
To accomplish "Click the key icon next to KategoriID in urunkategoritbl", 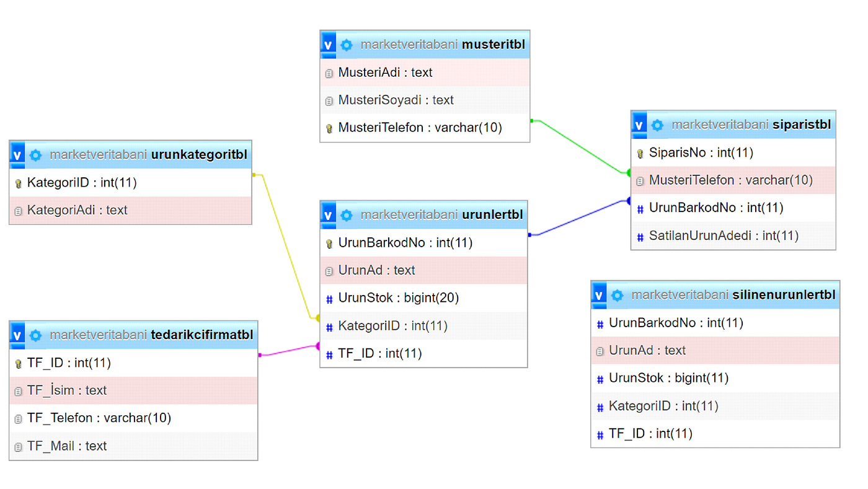I will point(18,183).
